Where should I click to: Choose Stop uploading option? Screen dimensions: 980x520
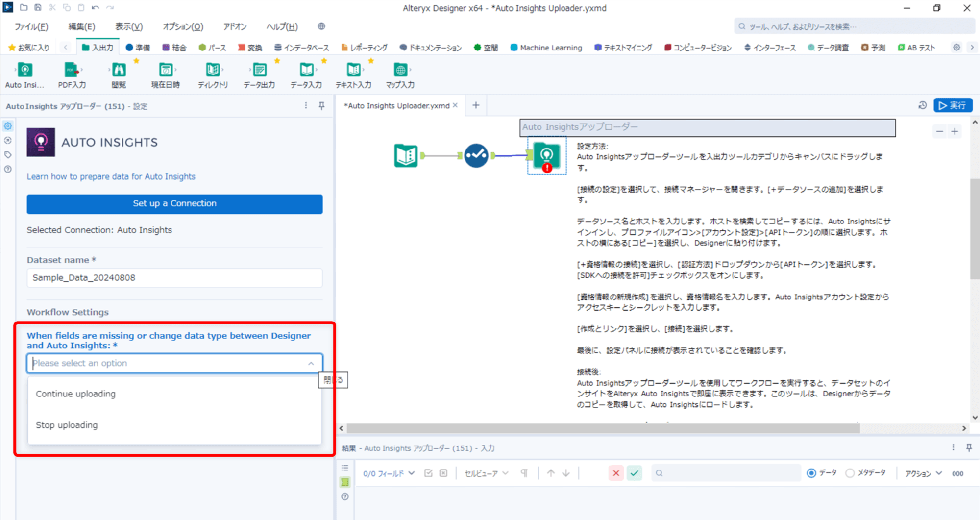click(174, 425)
